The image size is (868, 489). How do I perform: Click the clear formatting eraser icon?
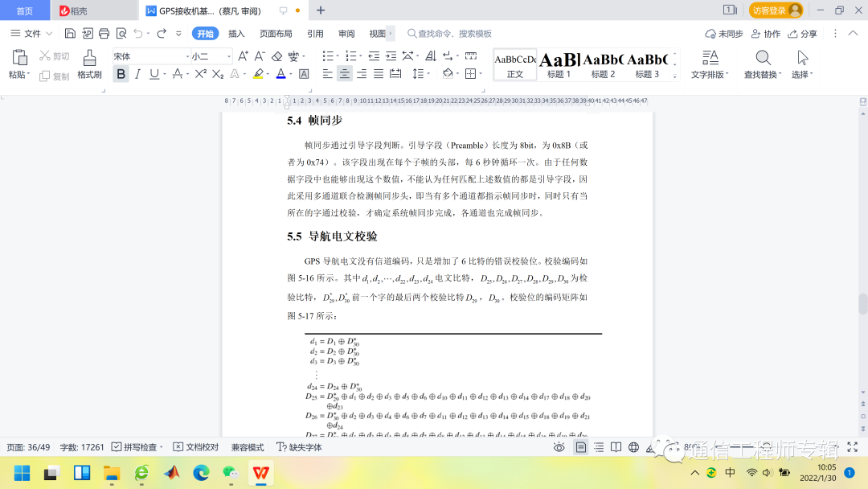click(277, 56)
